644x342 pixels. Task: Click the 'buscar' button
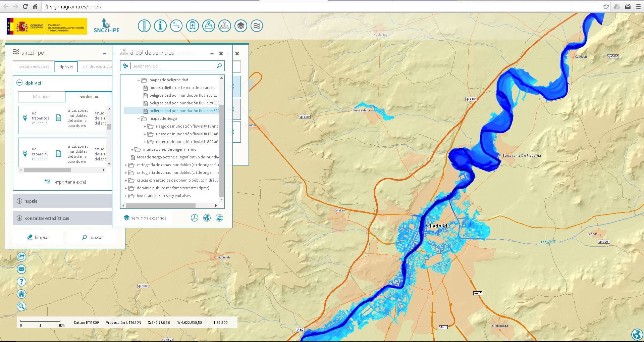coord(93,237)
